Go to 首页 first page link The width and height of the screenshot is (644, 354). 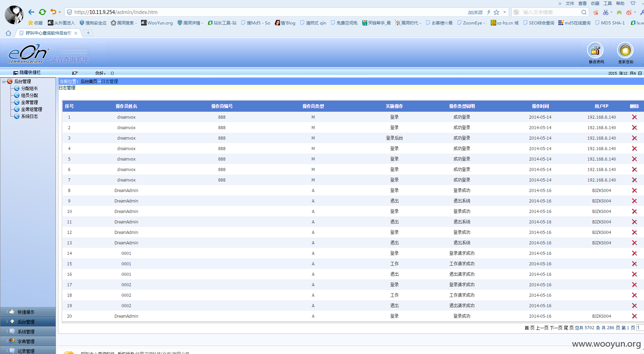529,328
